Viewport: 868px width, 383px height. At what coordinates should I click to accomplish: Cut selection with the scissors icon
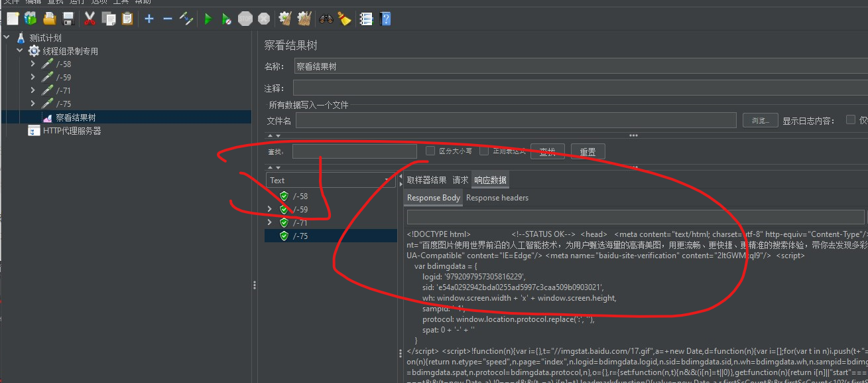click(90, 19)
